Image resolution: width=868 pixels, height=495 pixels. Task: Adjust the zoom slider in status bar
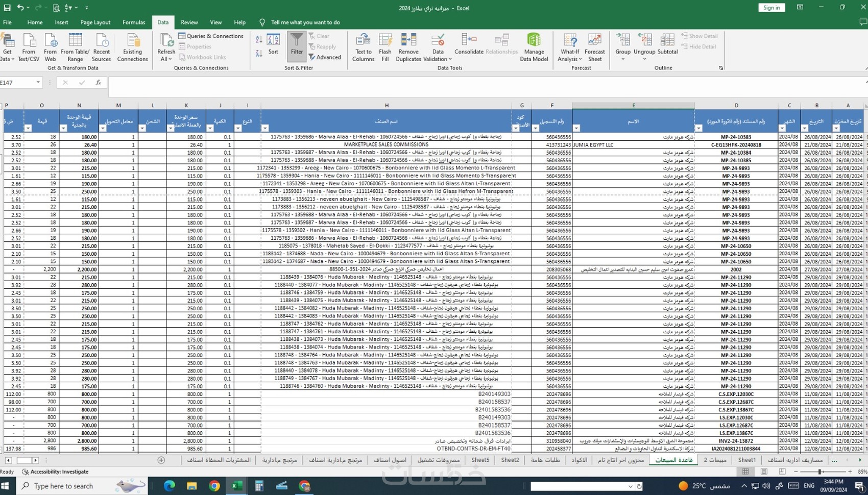tap(820, 472)
